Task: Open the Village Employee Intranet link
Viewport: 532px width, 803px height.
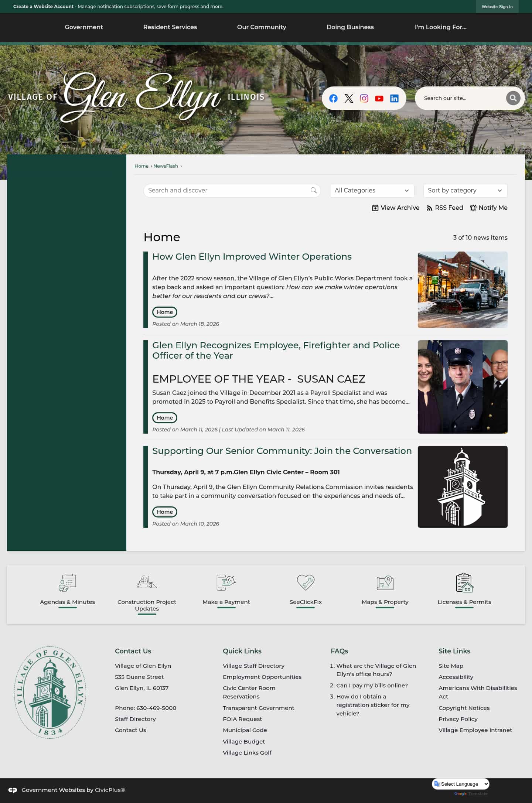Action: point(475,730)
